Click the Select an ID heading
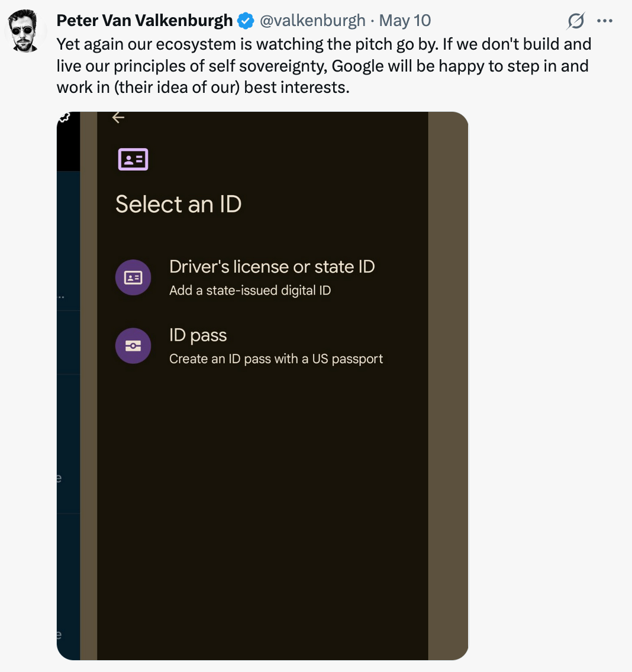 178,204
